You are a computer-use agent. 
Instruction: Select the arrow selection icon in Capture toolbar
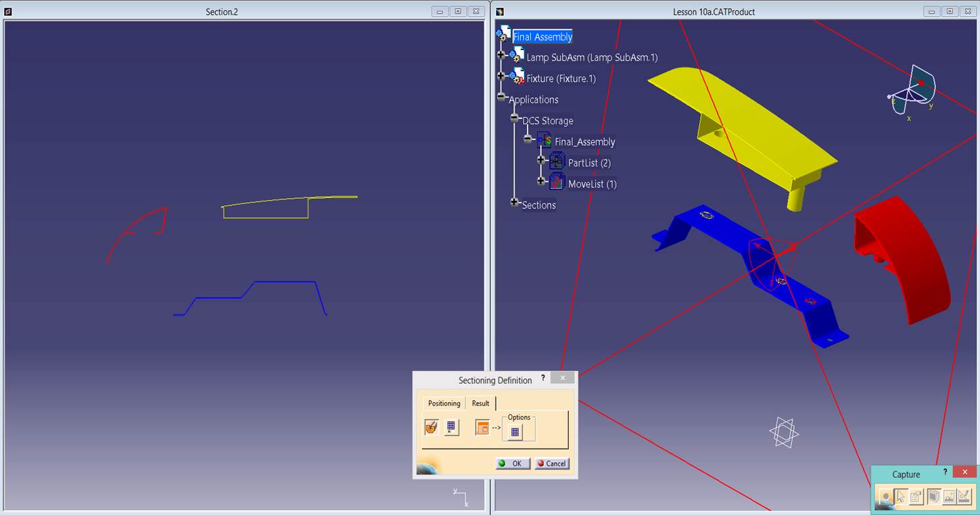pos(902,497)
